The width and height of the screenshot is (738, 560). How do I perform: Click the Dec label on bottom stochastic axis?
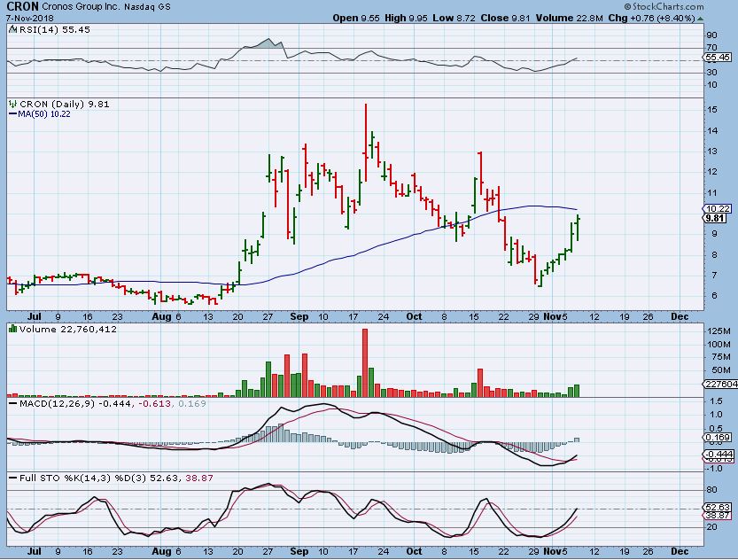click(x=680, y=550)
